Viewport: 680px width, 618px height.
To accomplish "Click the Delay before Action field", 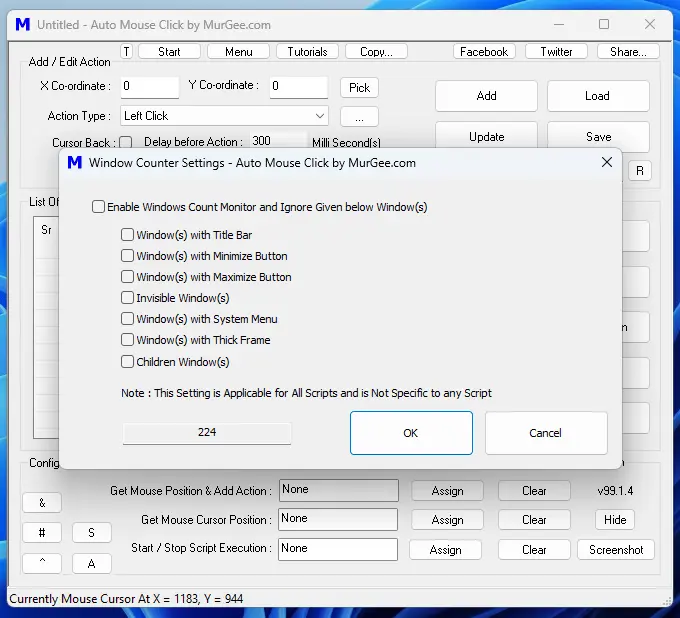I will (278, 141).
